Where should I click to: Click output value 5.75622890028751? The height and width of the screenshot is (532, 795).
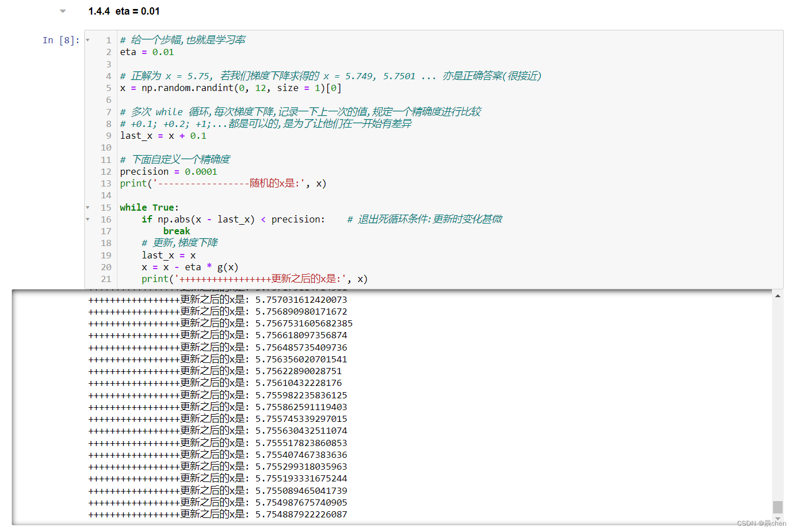(x=299, y=371)
